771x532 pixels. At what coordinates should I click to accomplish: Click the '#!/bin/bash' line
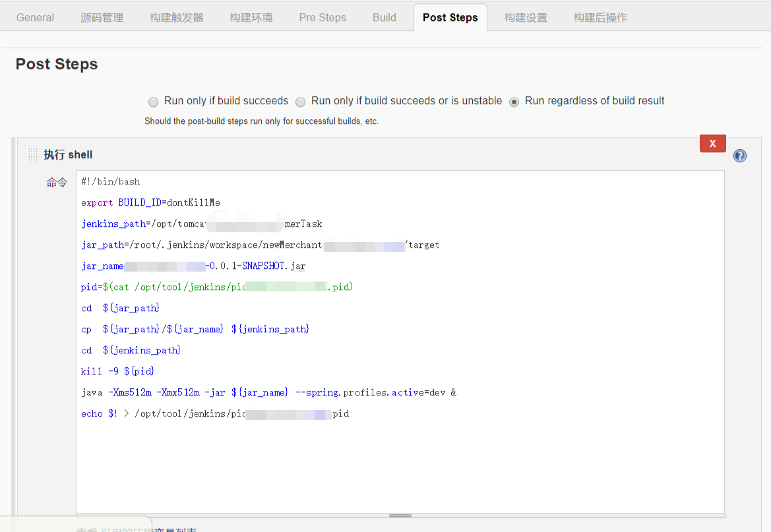[x=111, y=181]
